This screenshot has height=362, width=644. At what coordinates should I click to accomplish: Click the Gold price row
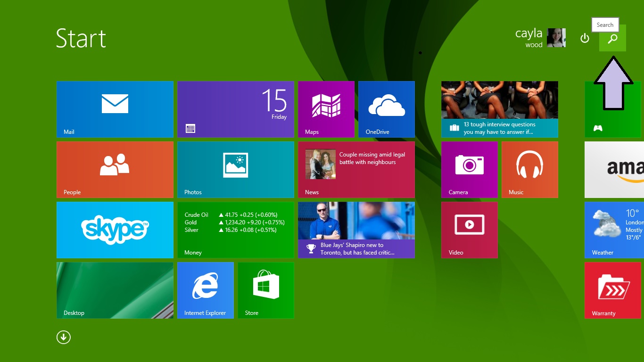tap(234, 222)
